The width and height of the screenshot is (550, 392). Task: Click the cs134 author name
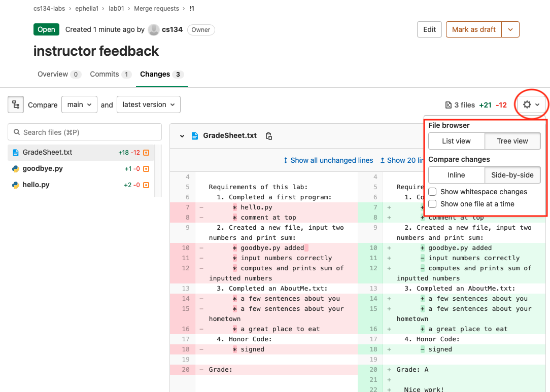[172, 30]
